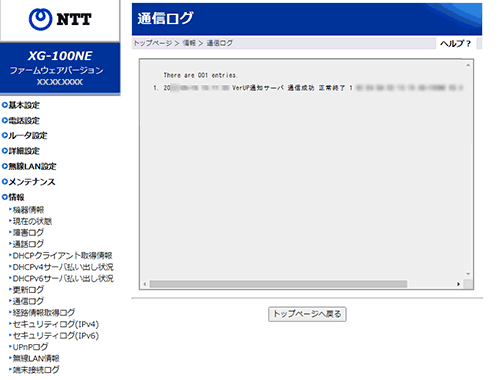Open セキュリティログ(IPv4) page
Viewport: 500px width, 380px height.
[x=56, y=324]
